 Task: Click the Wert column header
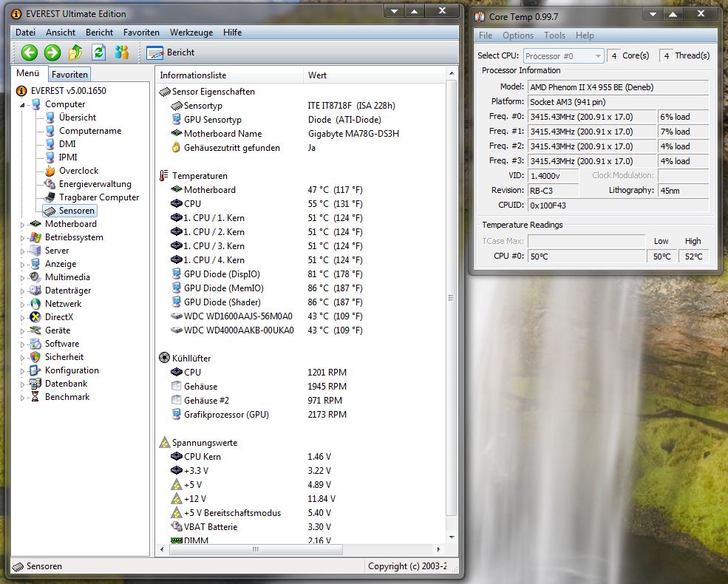pyautogui.click(x=374, y=75)
